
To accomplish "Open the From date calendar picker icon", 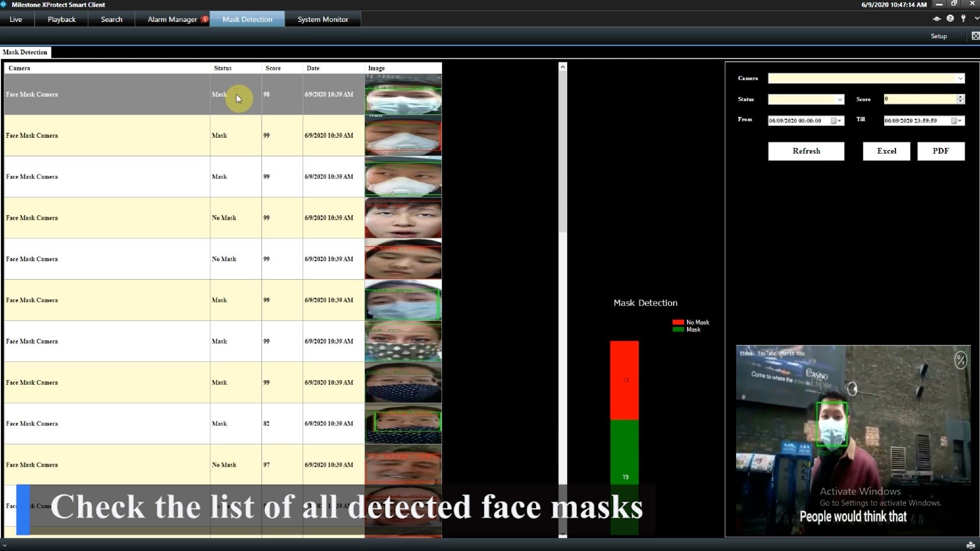I will point(834,121).
